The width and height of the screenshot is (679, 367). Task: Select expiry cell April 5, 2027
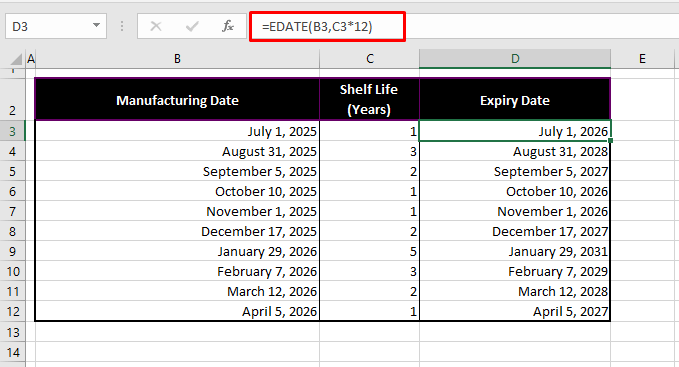(515, 311)
